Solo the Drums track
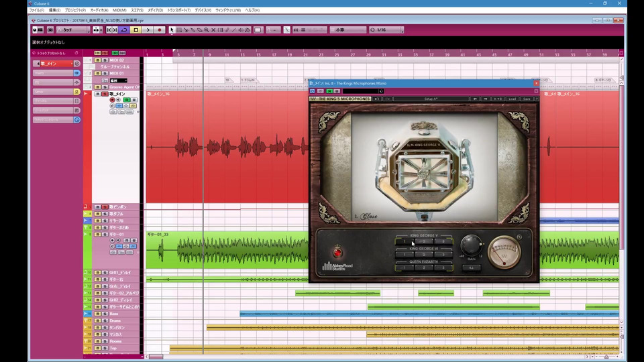 click(105, 321)
